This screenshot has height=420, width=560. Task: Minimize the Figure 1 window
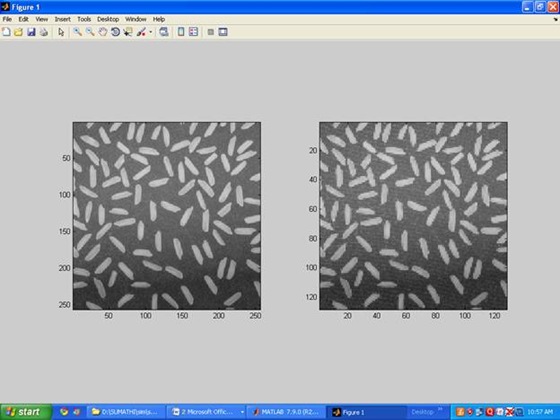coord(528,7)
